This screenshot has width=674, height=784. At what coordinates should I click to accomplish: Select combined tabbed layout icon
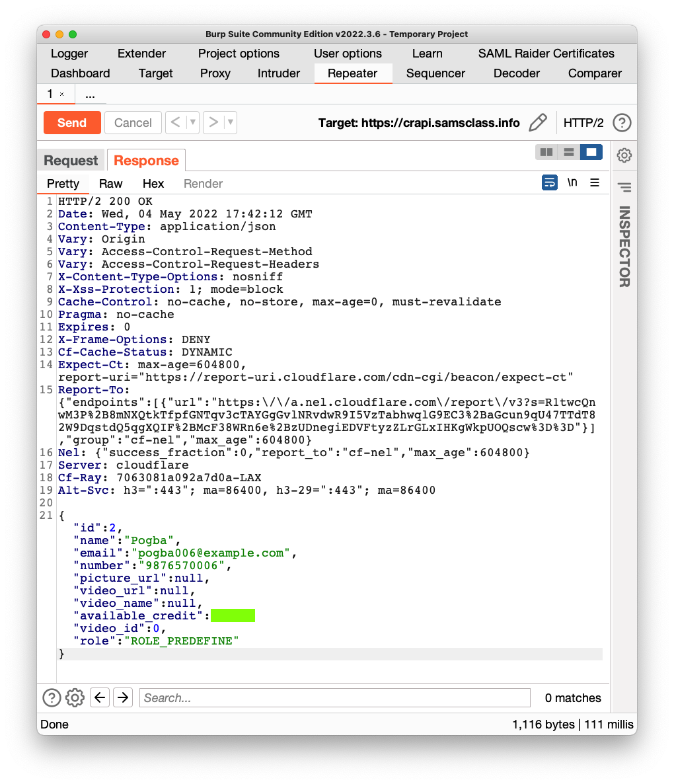(591, 152)
